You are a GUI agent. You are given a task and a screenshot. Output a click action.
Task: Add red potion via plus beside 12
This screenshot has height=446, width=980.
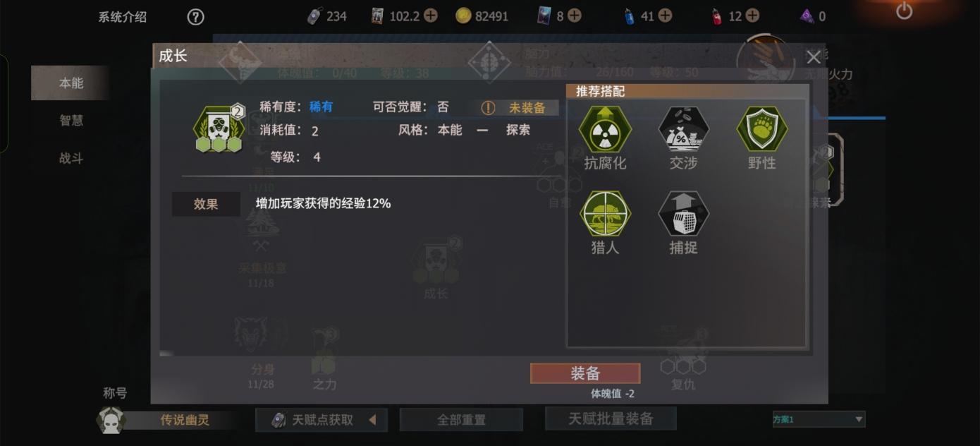click(x=752, y=16)
